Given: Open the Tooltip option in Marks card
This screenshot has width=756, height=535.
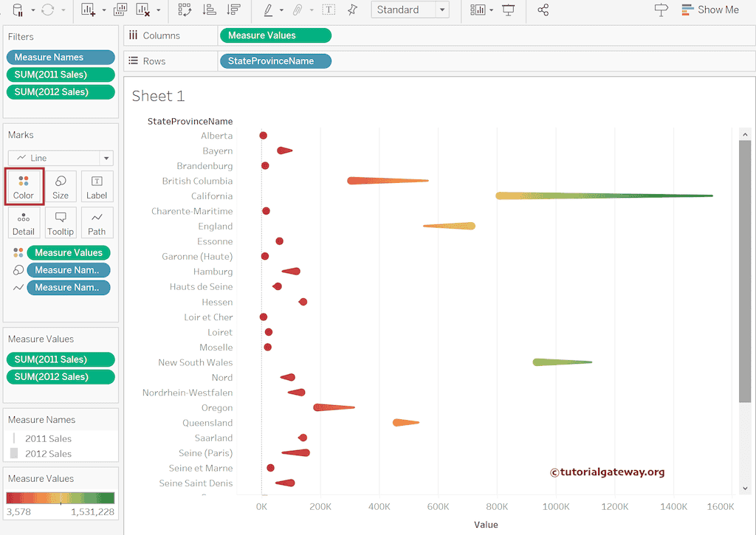Looking at the screenshot, I should click(x=61, y=223).
